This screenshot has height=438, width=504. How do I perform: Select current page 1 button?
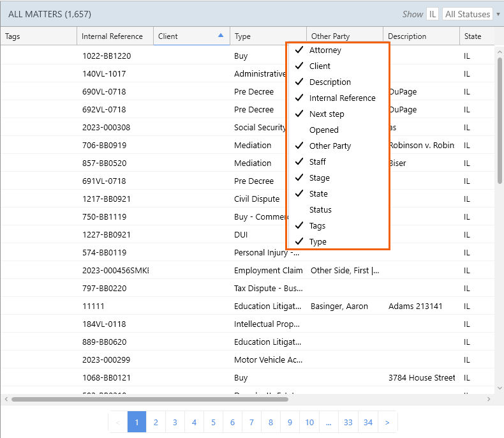click(137, 422)
